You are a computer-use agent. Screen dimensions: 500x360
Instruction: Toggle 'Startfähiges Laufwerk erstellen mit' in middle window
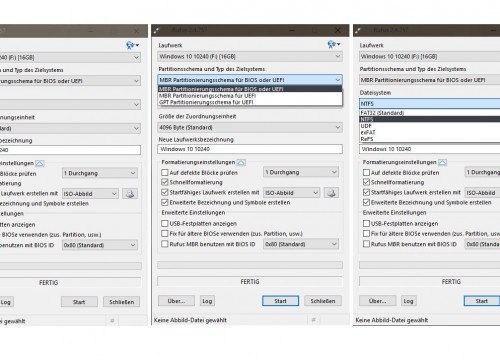coord(165,192)
